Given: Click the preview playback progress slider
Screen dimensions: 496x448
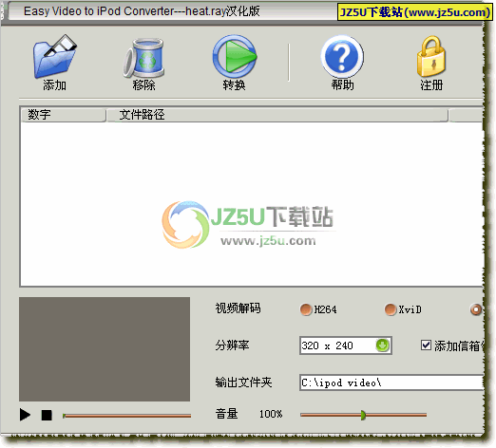Looking at the screenshot, I should tap(126, 416).
